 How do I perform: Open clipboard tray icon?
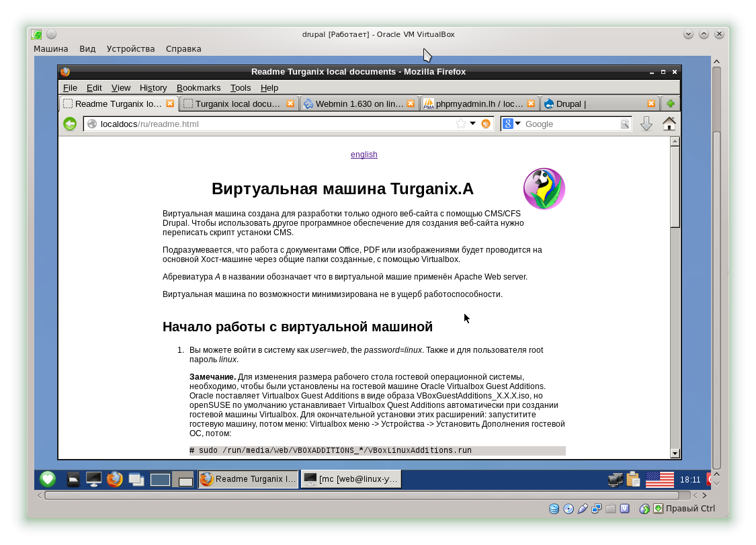[x=633, y=479]
